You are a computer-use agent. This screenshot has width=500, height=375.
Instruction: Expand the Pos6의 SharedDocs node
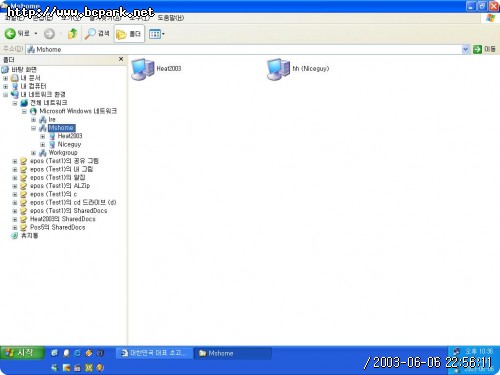15,228
